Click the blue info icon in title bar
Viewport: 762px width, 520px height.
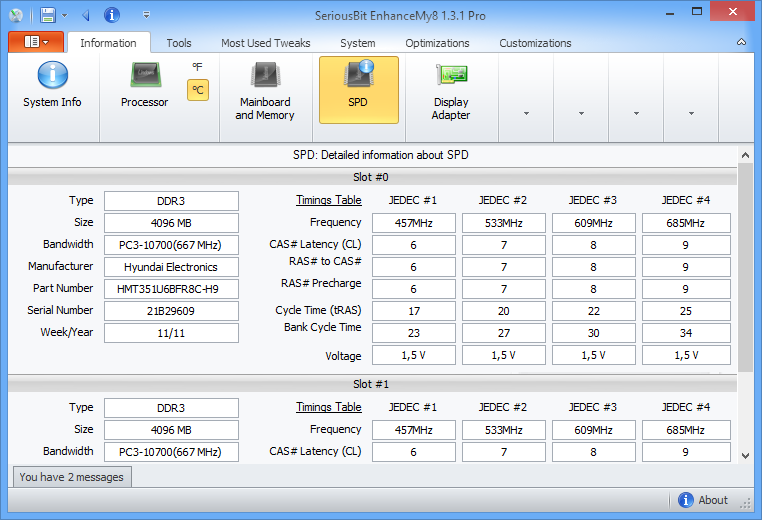coord(112,15)
